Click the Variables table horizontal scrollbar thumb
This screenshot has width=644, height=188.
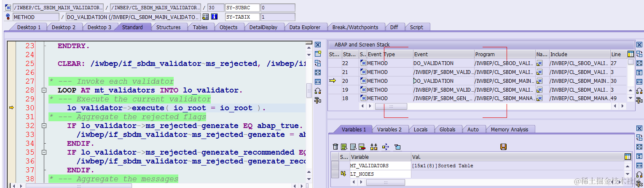point(385,183)
